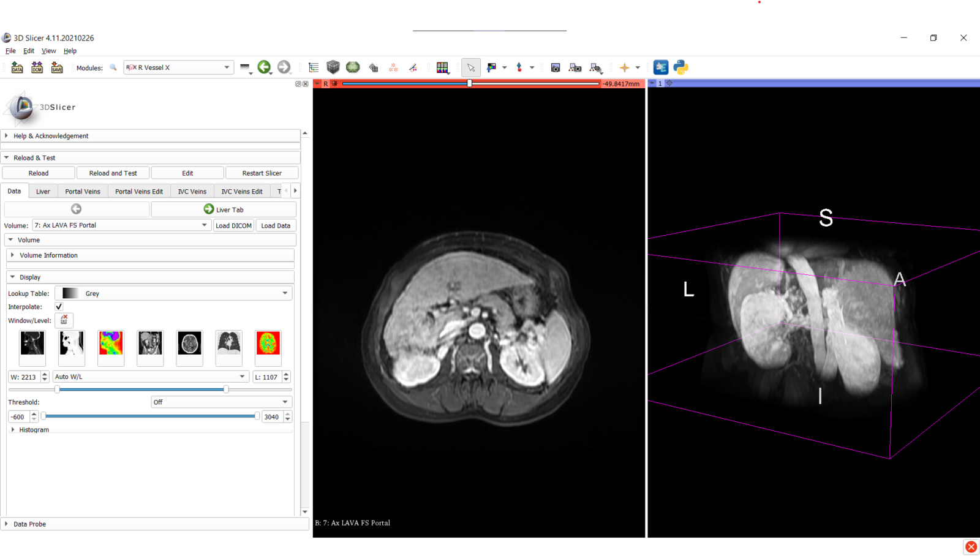980x556 pixels.
Task: Activate the mouse interaction arrow tool
Action: [x=471, y=67]
